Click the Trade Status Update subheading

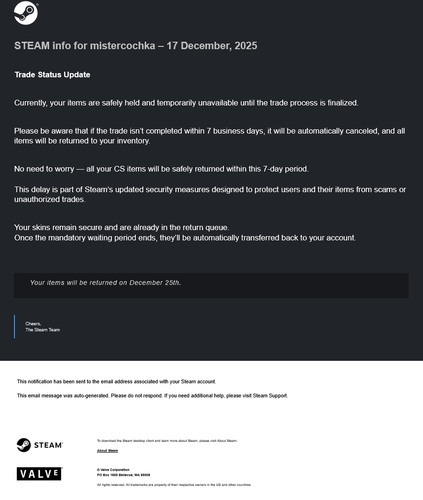coord(52,75)
